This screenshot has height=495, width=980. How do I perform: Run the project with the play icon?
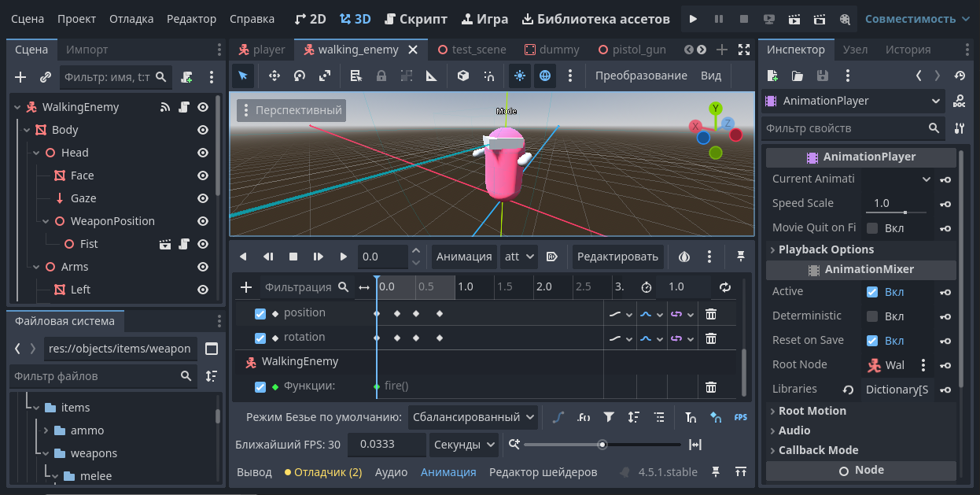point(692,19)
